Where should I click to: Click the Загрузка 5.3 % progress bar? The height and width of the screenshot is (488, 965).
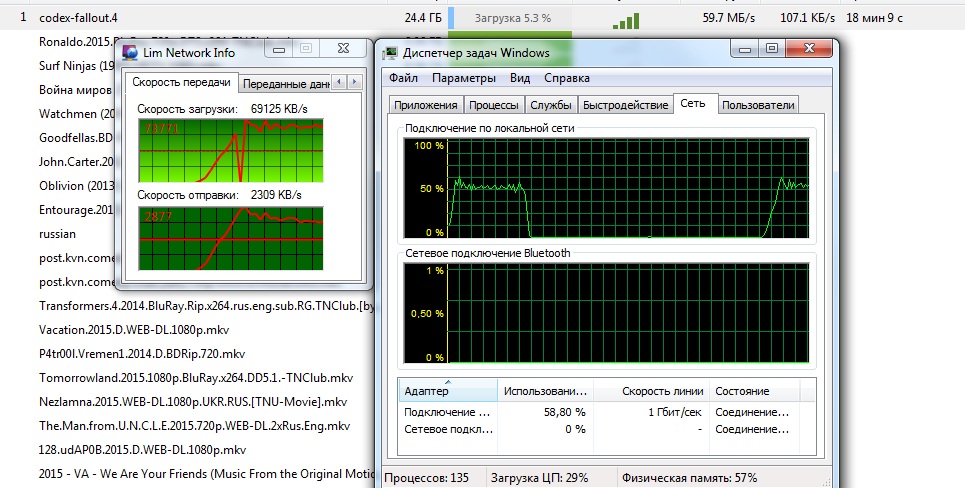511,18
